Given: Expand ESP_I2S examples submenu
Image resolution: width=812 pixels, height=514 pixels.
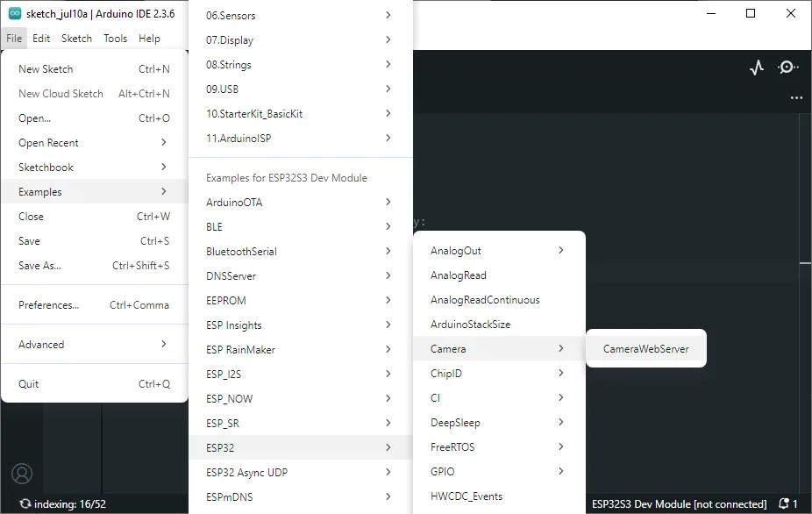Looking at the screenshot, I should point(301,375).
